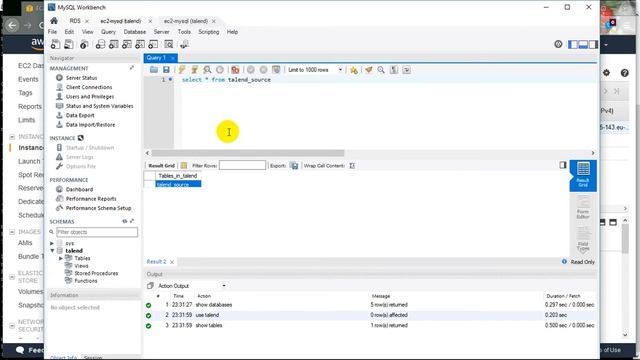
Task: Collapse the talend schema
Action: tap(52, 251)
